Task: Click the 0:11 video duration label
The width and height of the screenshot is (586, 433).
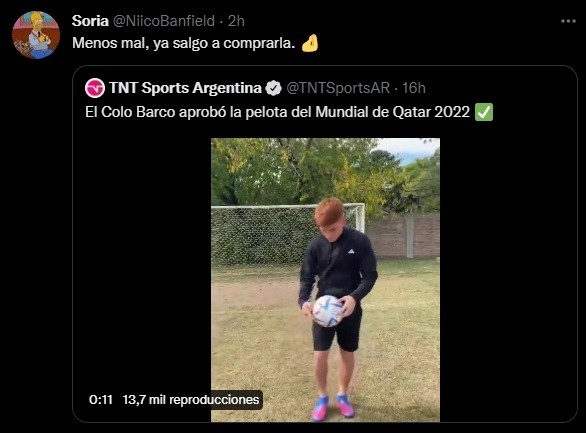Action: click(x=101, y=400)
